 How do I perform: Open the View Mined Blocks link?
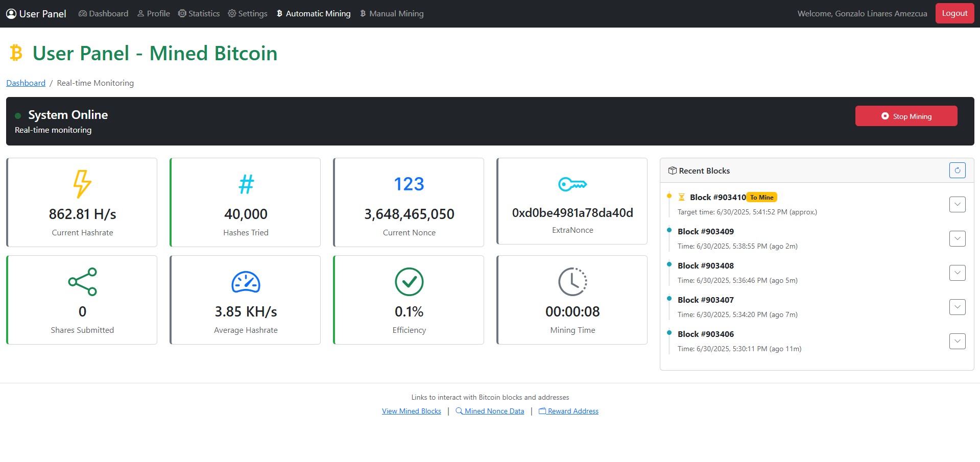[412, 411]
